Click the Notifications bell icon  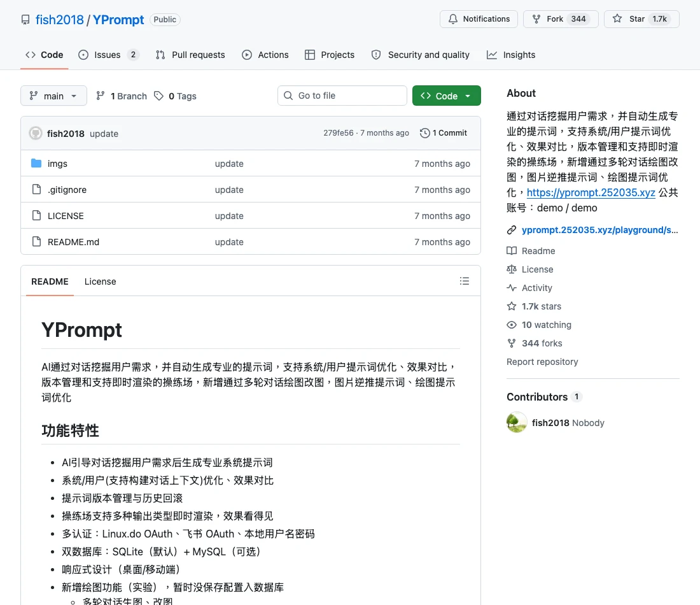click(452, 18)
